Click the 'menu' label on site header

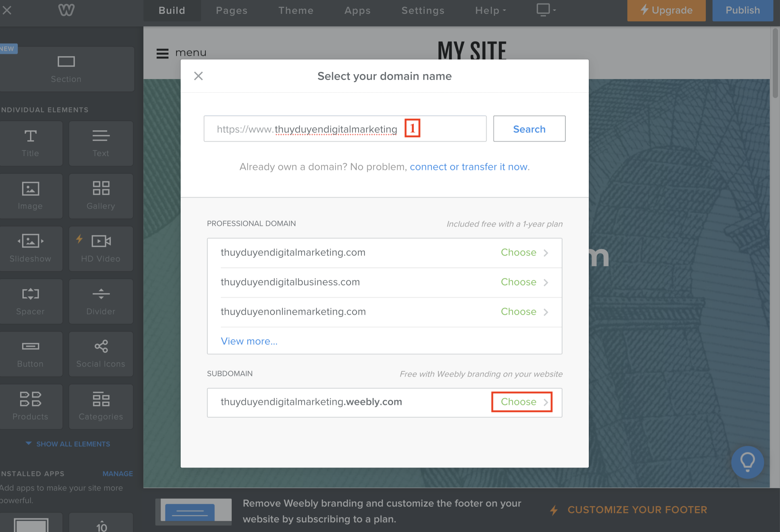pyautogui.click(x=191, y=53)
